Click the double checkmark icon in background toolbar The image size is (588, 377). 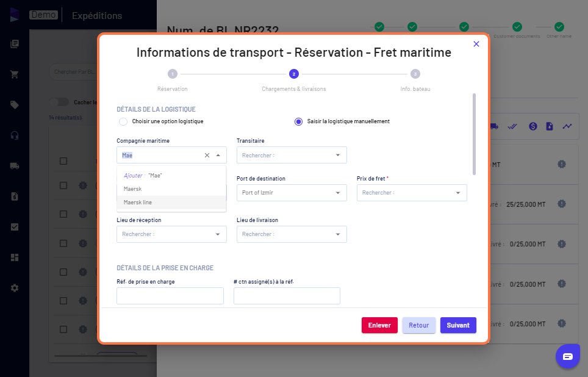(x=512, y=126)
